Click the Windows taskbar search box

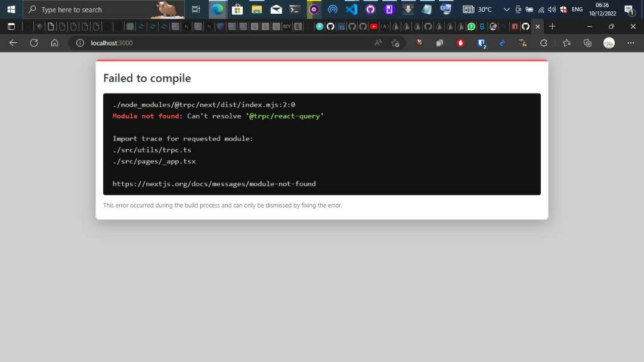tap(104, 10)
